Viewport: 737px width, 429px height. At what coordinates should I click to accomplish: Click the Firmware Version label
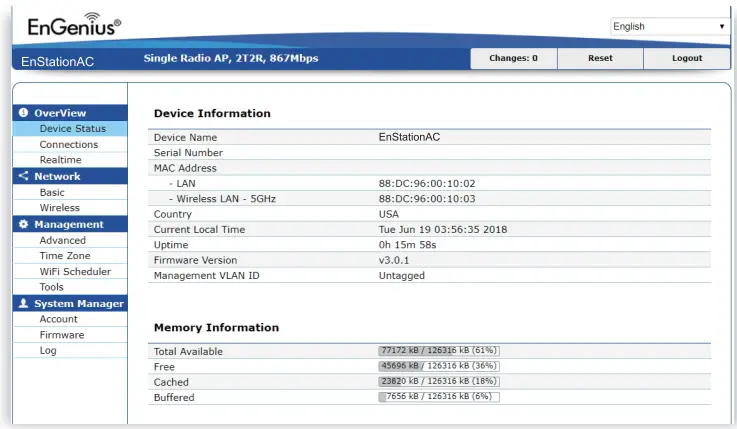pos(195,260)
